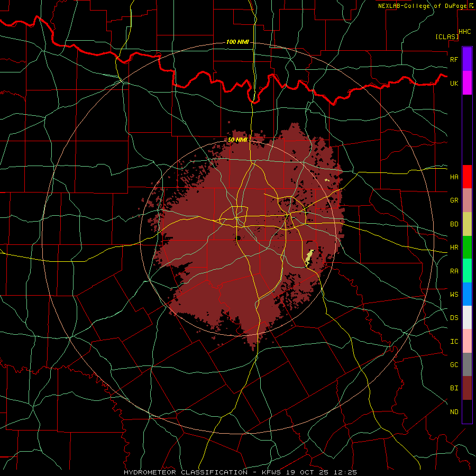The image size is (476, 476).
Task: Click the "WS" legend label
Action: [454, 295]
